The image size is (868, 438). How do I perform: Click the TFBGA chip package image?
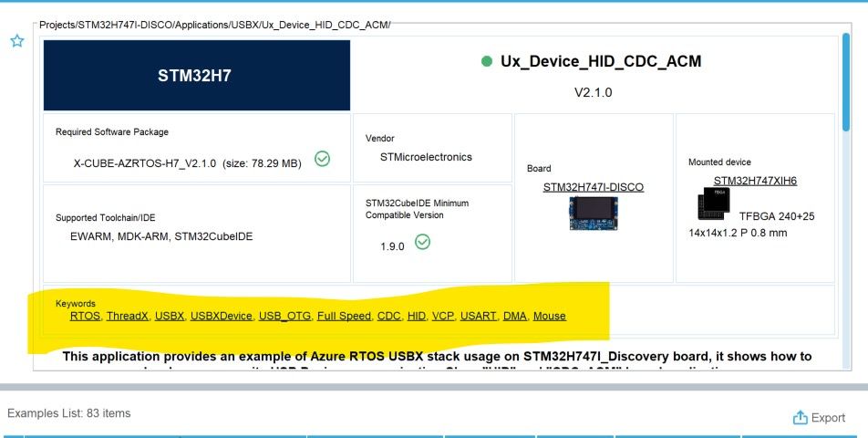tap(714, 203)
